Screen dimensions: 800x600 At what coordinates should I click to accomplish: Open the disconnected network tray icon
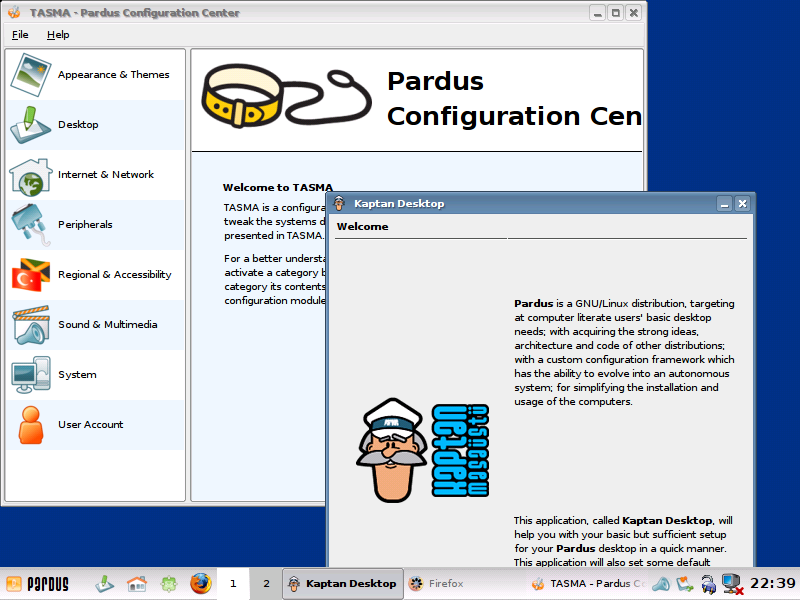coord(732,584)
